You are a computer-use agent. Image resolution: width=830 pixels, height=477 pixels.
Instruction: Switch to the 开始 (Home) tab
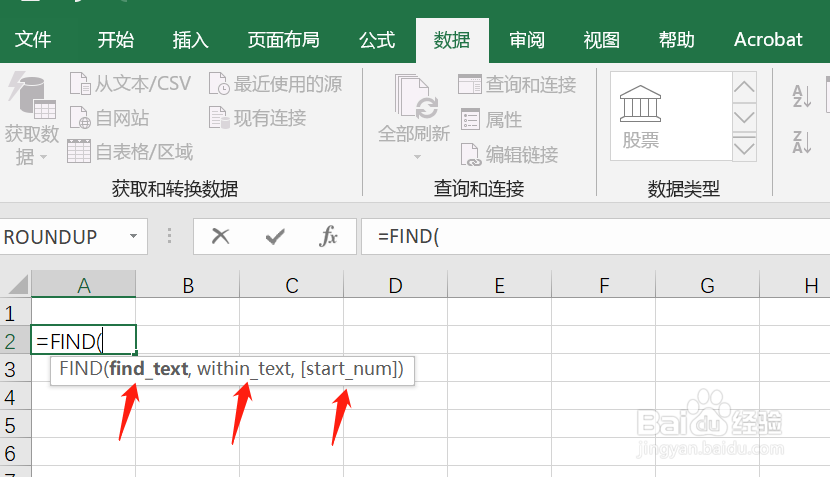(115, 40)
